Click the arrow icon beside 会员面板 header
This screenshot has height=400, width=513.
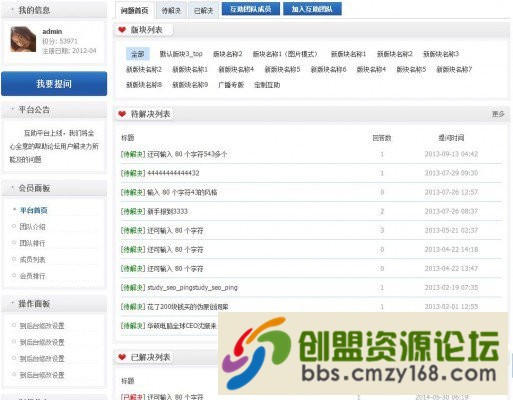tap(12, 188)
